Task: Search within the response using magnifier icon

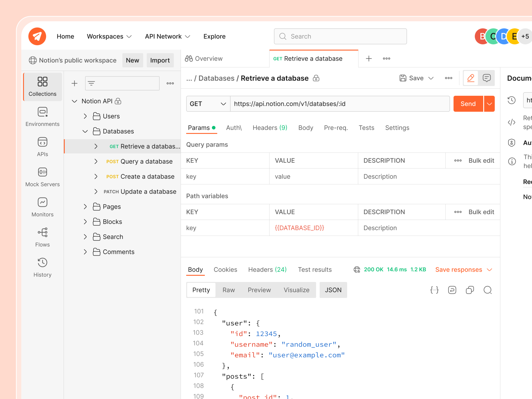Action: (x=488, y=290)
